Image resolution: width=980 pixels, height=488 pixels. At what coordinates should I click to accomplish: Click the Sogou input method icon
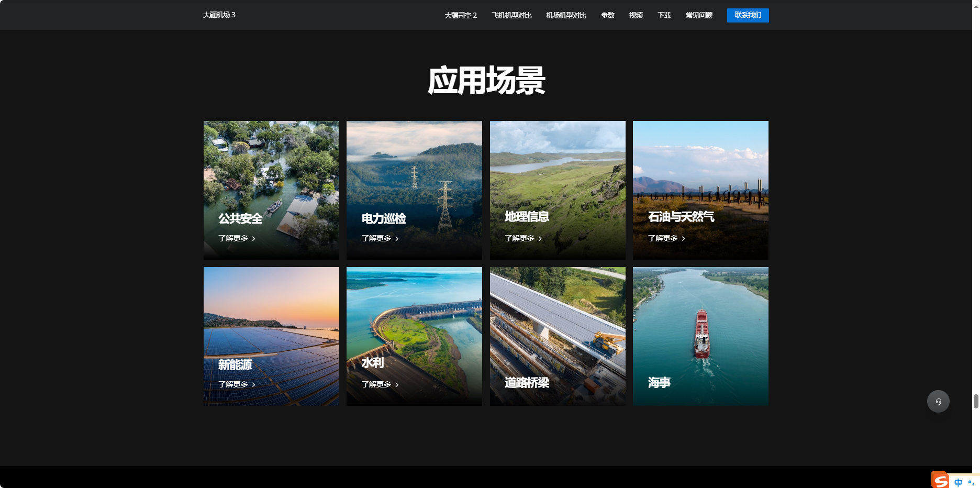coord(940,481)
